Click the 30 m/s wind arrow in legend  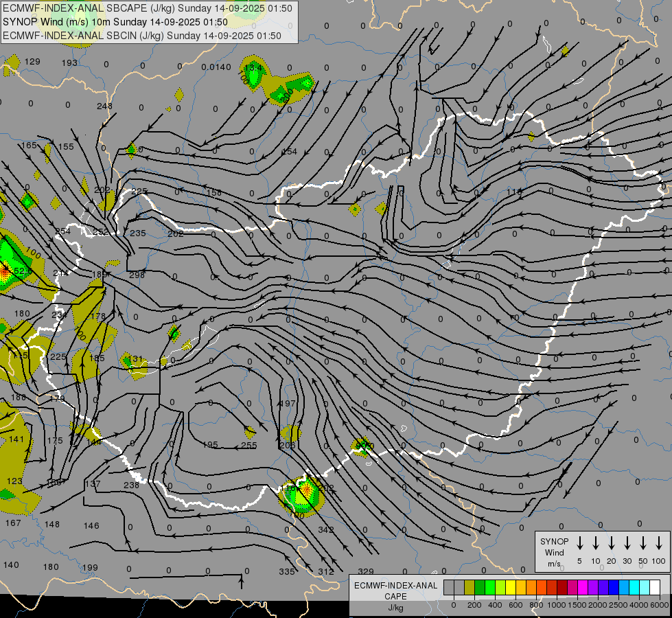(x=627, y=543)
